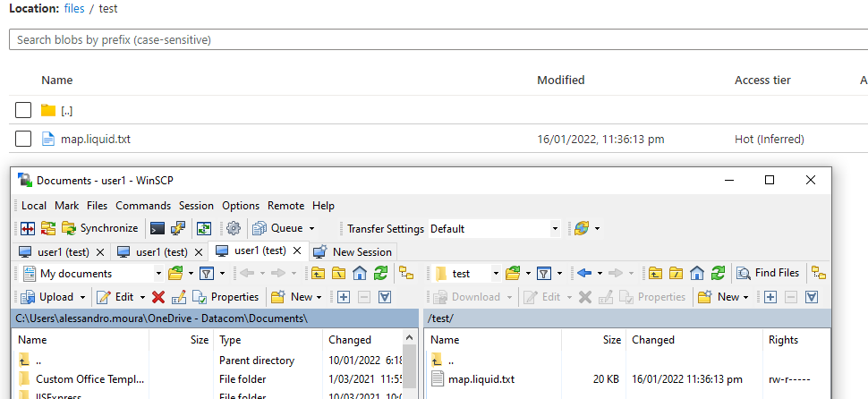Viewport: 868px width, 399px height.
Task: Open the My documents local drive dropdown
Action: [x=159, y=274]
